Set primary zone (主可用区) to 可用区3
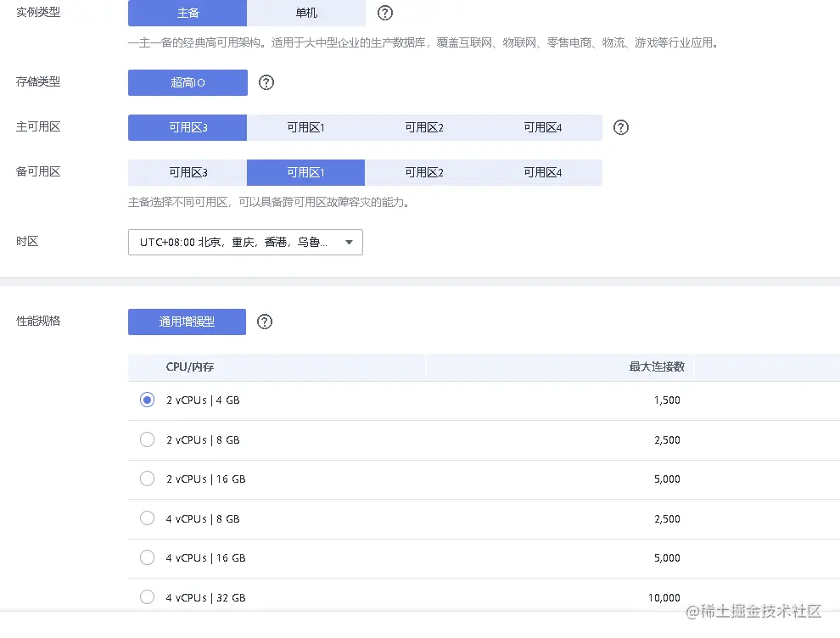Image resolution: width=840 pixels, height=638 pixels. [x=188, y=127]
